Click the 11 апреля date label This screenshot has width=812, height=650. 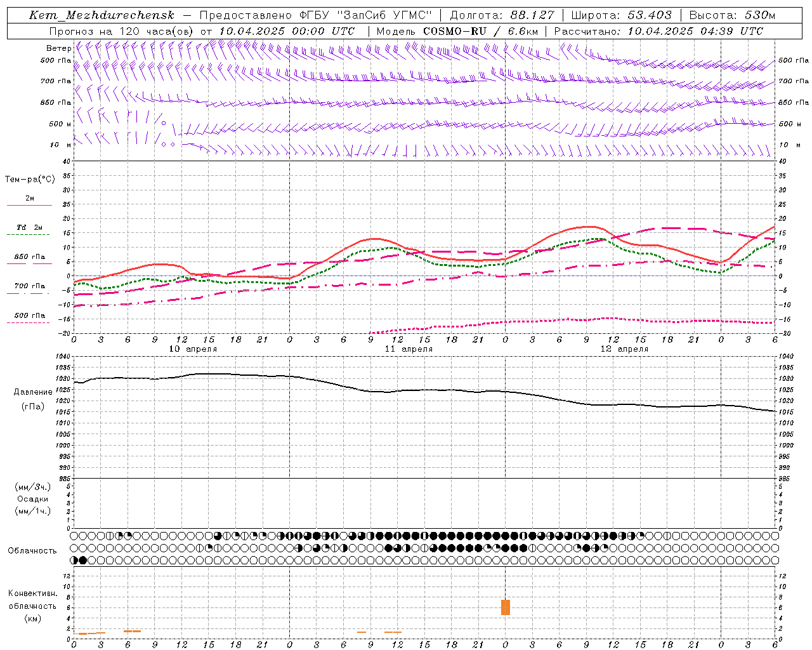pyautogui.click(x=409, y=349)
